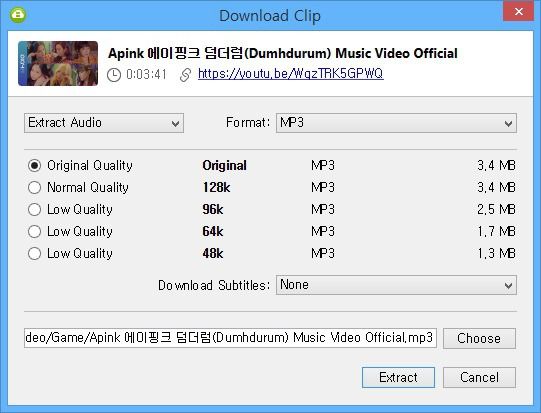
Task: Click the '1,3 MB' size value
Action: tap(496, 254)
